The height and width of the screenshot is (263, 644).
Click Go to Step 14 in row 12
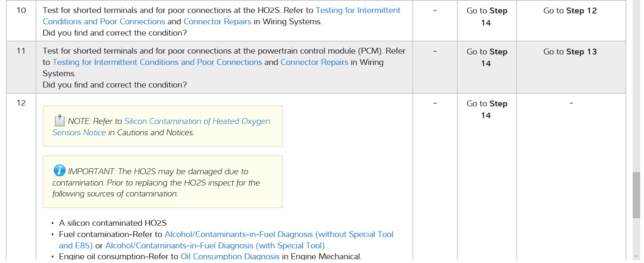[487, 109]
